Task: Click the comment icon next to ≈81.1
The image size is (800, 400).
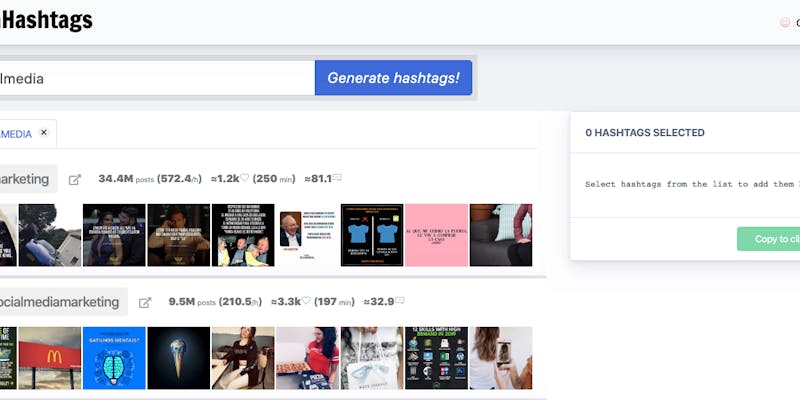Action: click(337, 178)
